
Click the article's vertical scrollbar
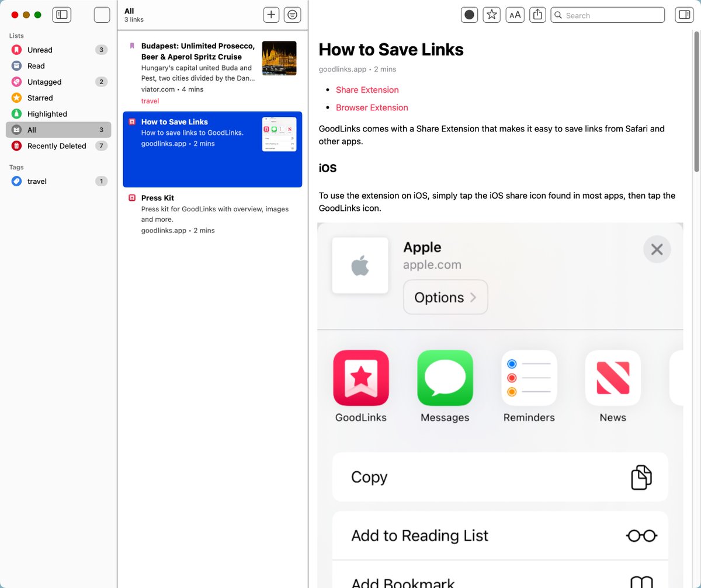[696, 103]
